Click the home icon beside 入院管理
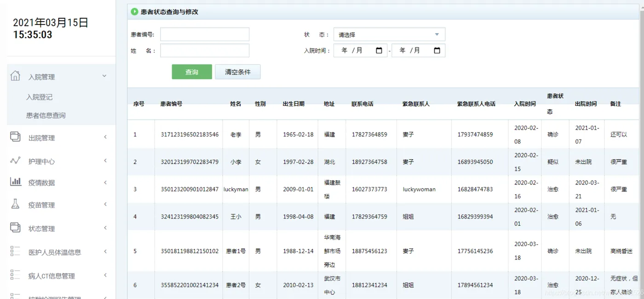Screen dimensions: 644x299 point(15,76)
